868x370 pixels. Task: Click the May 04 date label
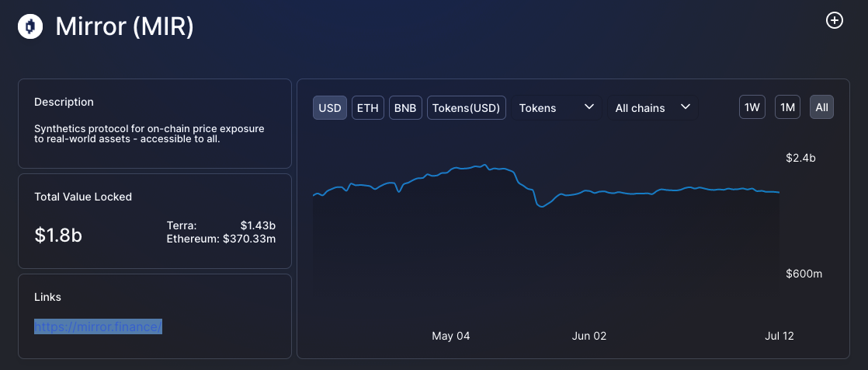click(x=450, y=337)
